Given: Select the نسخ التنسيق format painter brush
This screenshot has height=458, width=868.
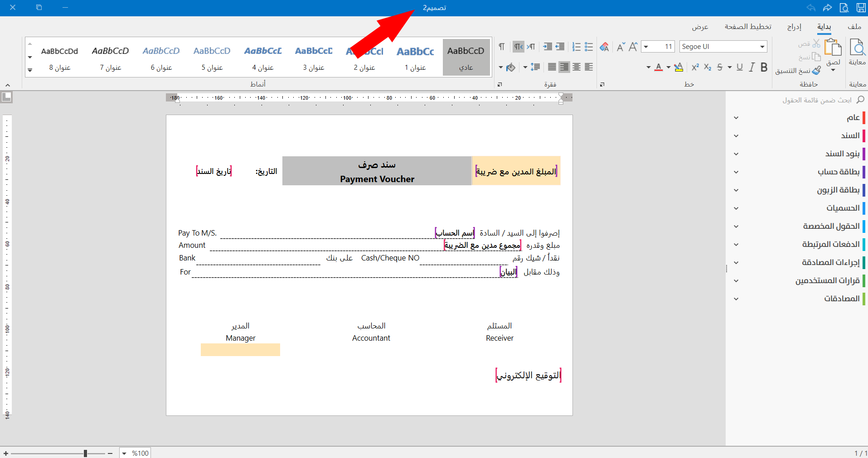Looking at the screenshot, I should (816, 70).
